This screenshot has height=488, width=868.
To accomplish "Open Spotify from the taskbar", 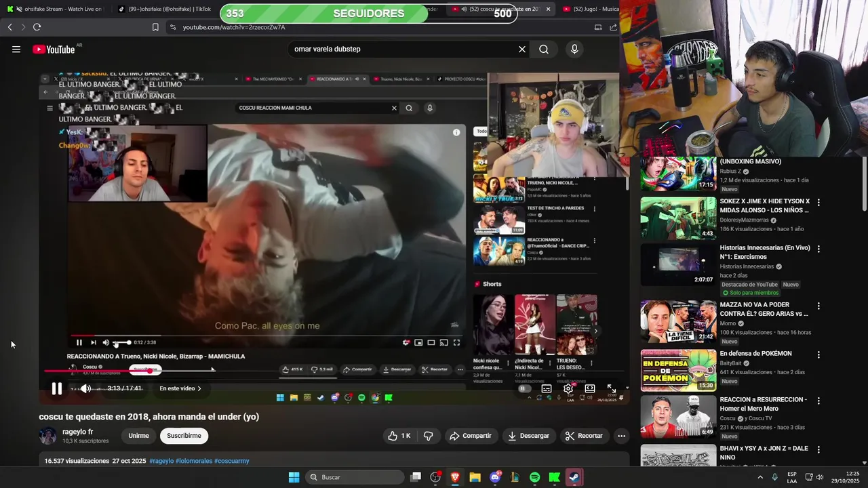I will pyautogui.click(x=534, y=477).
